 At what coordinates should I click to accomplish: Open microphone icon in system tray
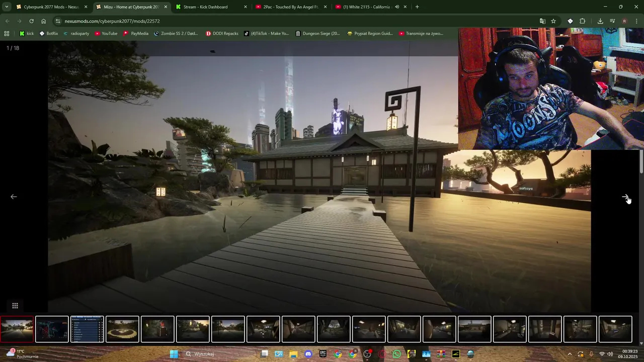[591, 354]
